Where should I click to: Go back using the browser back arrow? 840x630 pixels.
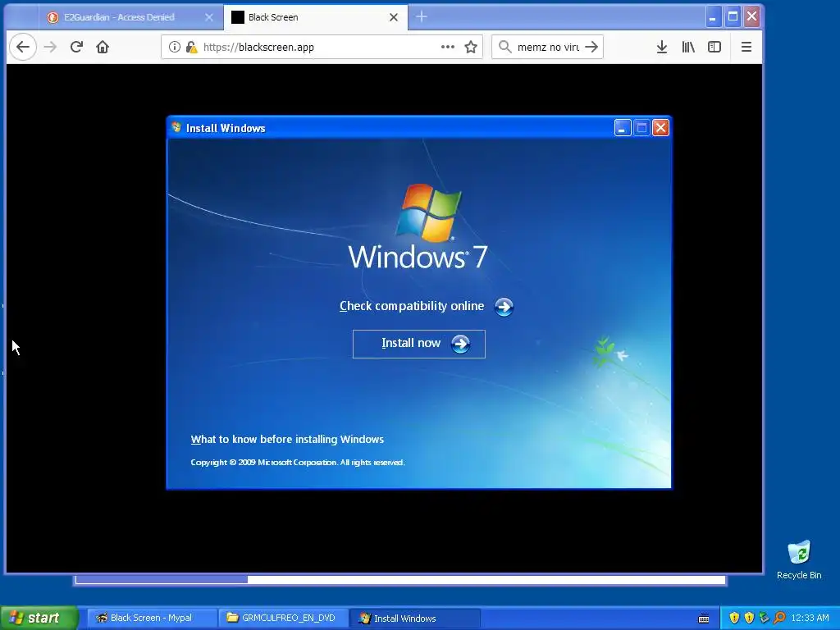pyautogui.click(x=23, y=47)
